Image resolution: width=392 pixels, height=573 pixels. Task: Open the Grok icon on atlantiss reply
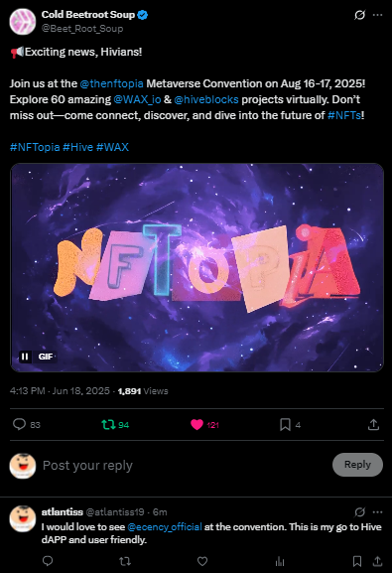(360, 512)
